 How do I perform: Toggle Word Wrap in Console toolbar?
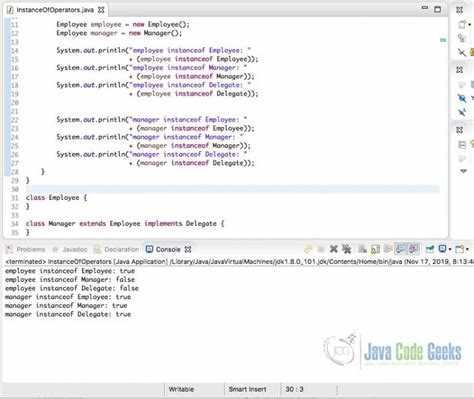coord(388,249)
